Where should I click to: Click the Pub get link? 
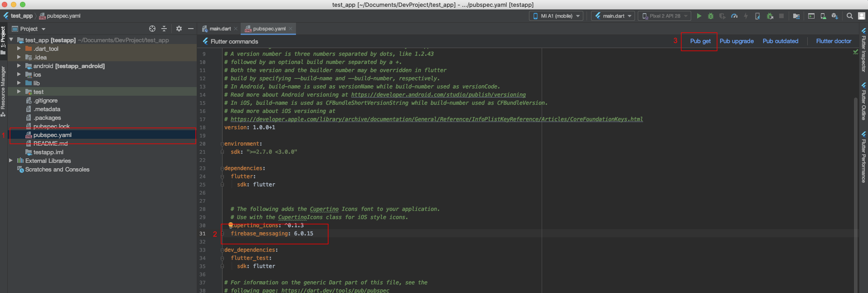[700, 41]
